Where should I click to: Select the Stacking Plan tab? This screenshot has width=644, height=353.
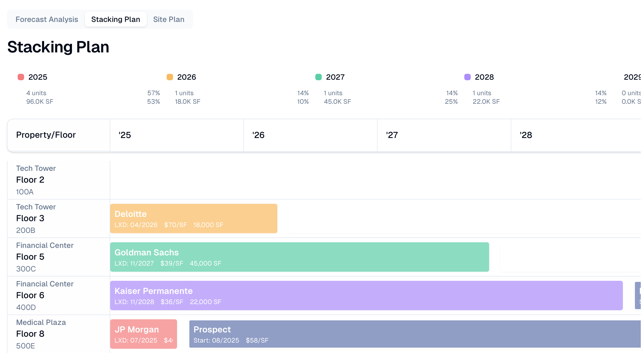click(x=116, y=19)
